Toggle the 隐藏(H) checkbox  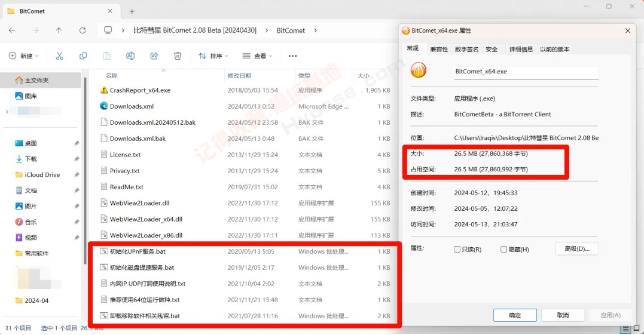tap(503, 249)
